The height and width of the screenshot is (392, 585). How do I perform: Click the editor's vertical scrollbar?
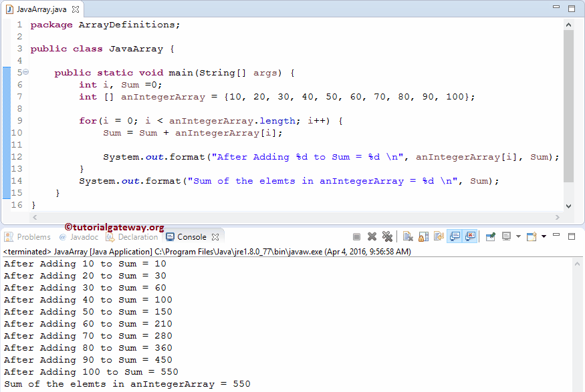coord(569,100)
